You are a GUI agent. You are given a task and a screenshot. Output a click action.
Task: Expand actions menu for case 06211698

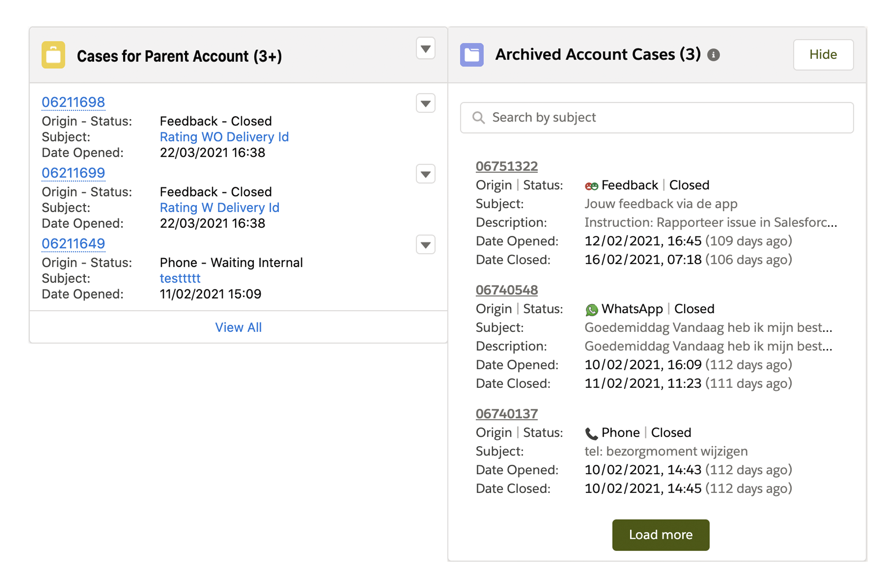point(425,104)
